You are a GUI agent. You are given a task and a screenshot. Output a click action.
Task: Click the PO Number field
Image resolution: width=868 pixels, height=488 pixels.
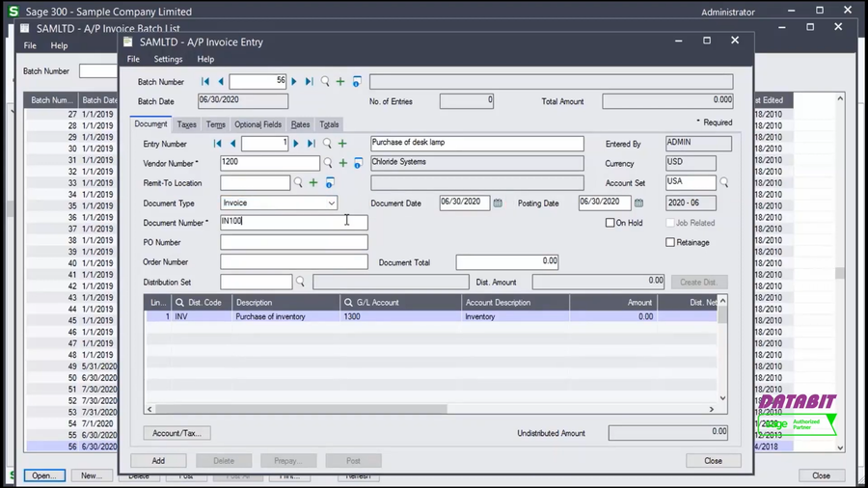293,242
